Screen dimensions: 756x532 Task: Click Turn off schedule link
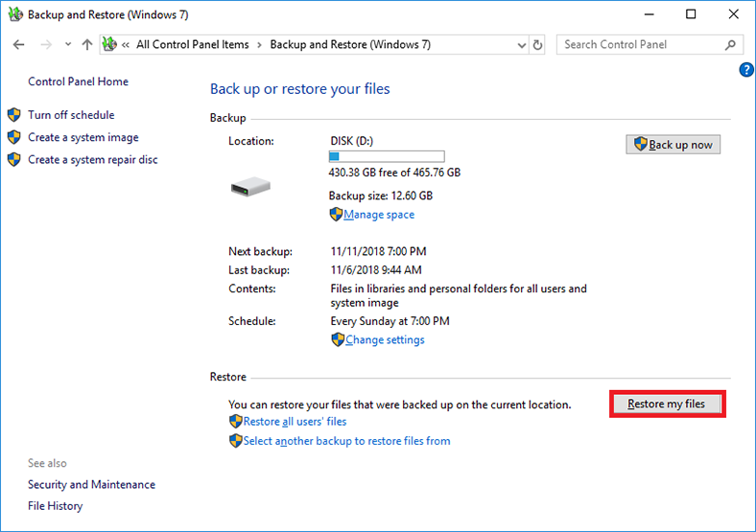point(71,115)
